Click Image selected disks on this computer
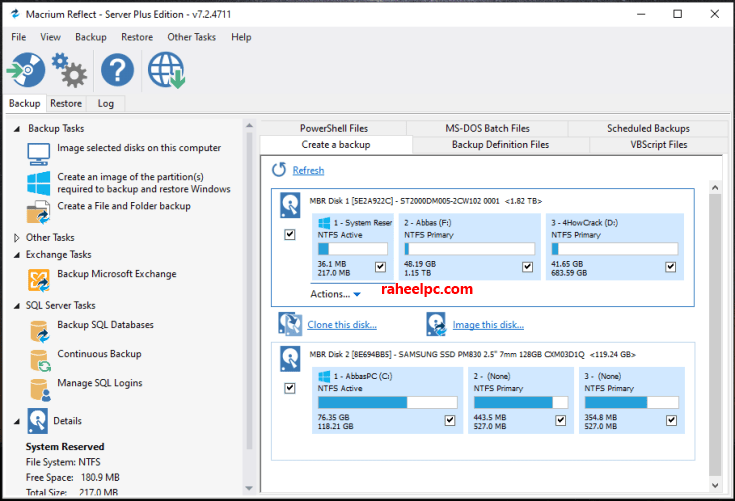This screenshot has height=501, width=735. (139, 148)
